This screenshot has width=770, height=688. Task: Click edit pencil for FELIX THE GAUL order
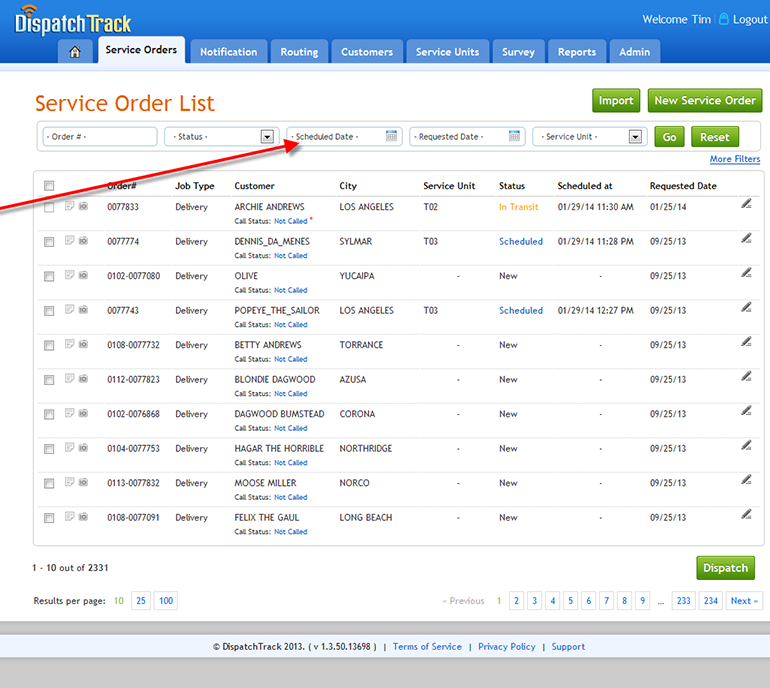[x=746, y=515]
